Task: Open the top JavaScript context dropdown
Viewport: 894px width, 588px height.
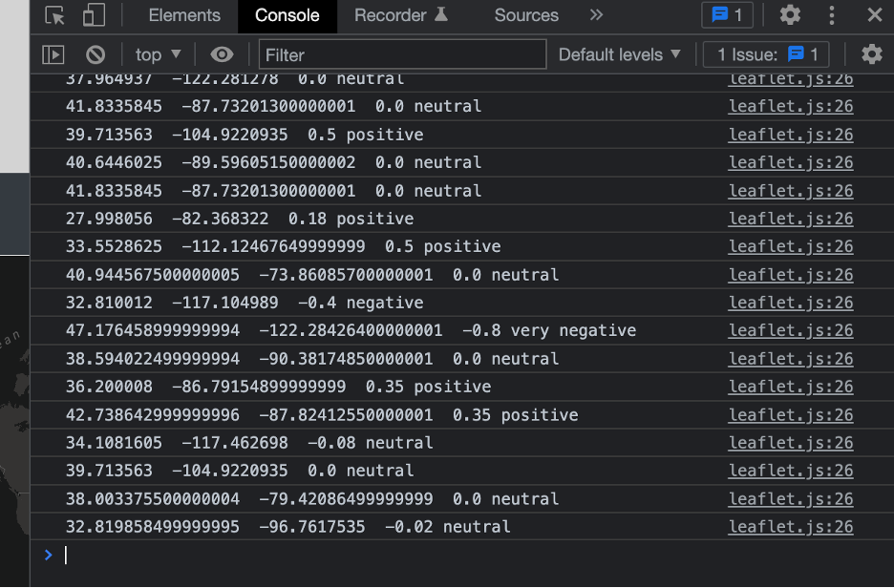Action: tap(158, 54)
